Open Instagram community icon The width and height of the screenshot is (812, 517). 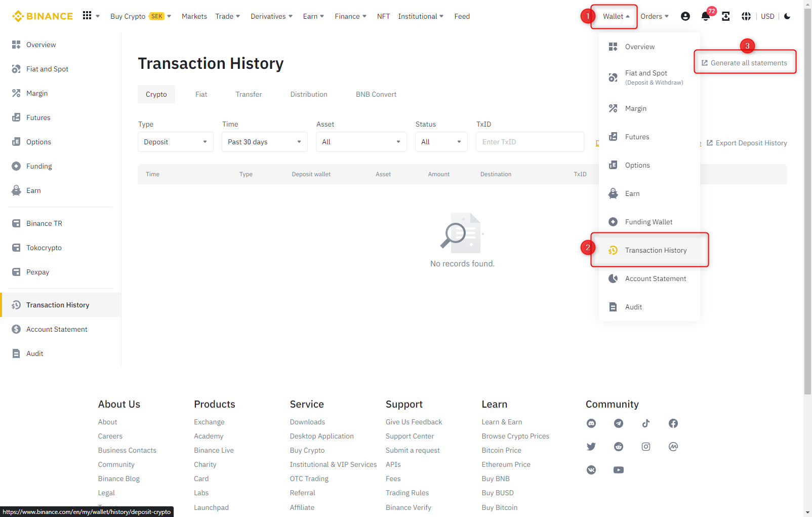tap(646, 447)
